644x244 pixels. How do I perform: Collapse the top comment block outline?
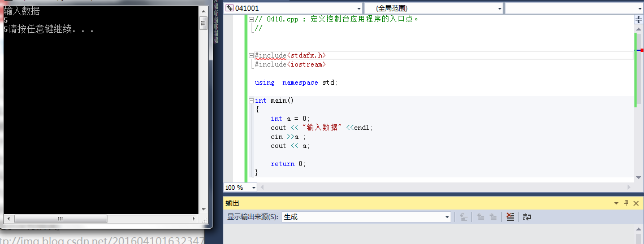[252, 19]
